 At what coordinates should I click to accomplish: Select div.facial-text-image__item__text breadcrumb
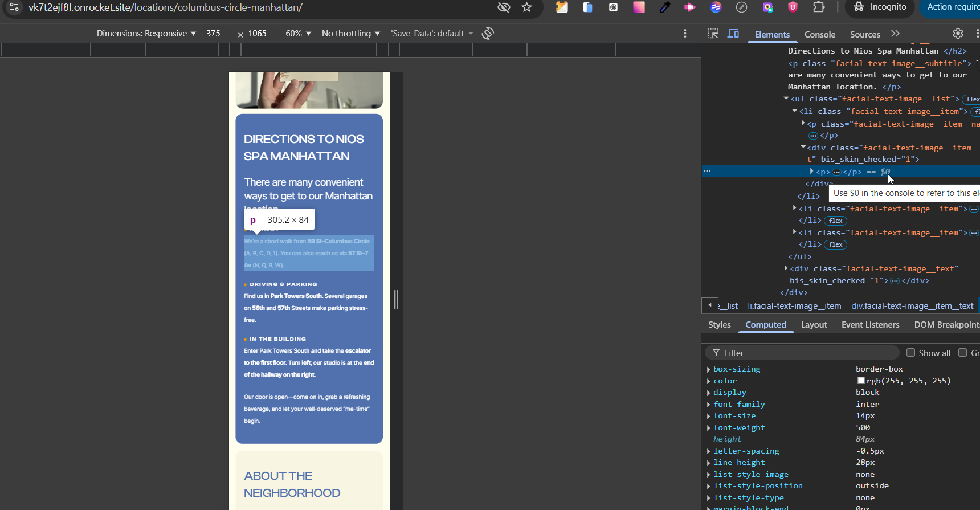(912, 306)
